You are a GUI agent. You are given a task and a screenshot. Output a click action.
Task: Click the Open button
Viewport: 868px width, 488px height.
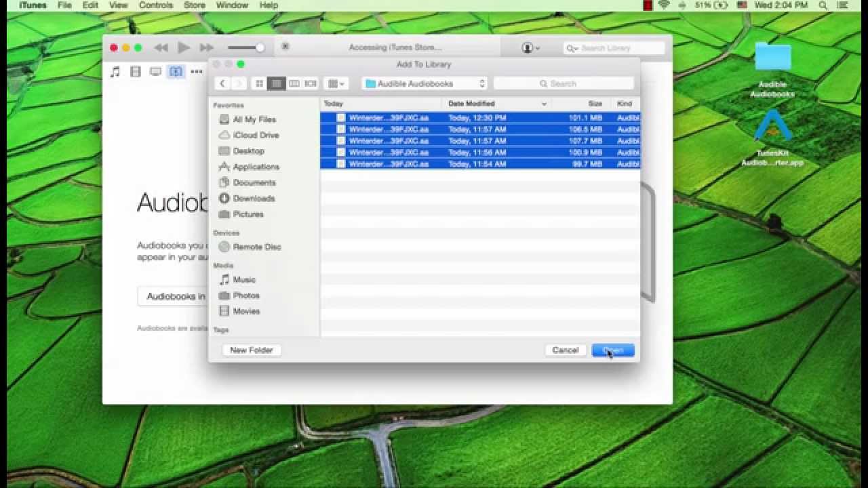(613, 350)
